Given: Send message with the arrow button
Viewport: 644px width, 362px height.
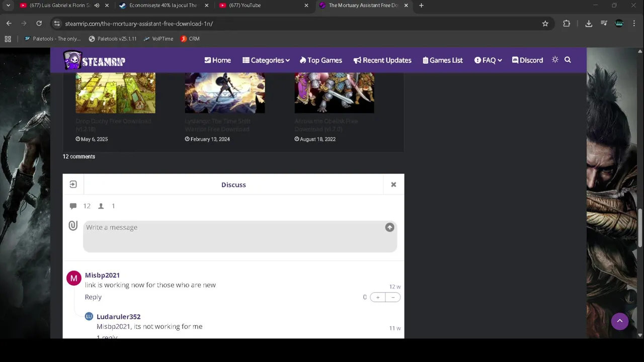Looking at the screenshot, I should [x=389, y=228].
